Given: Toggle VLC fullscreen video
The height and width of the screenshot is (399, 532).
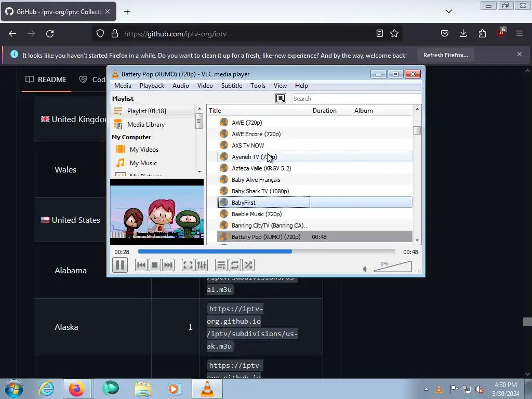Looking at the screenshot, I should coord(188,265).
